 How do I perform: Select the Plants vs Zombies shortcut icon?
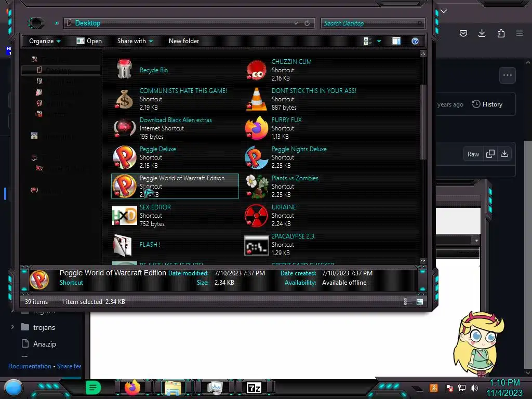pos(256,187)
